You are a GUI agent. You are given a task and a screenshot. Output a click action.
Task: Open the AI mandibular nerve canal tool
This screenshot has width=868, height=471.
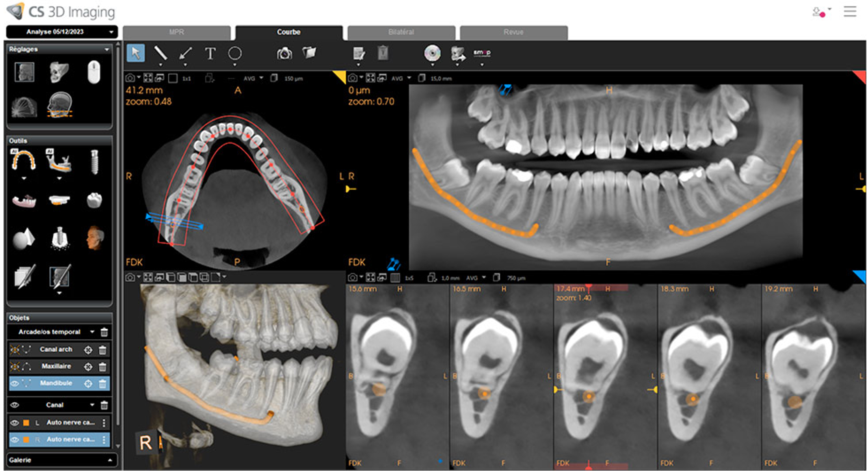tap(59, 160)
